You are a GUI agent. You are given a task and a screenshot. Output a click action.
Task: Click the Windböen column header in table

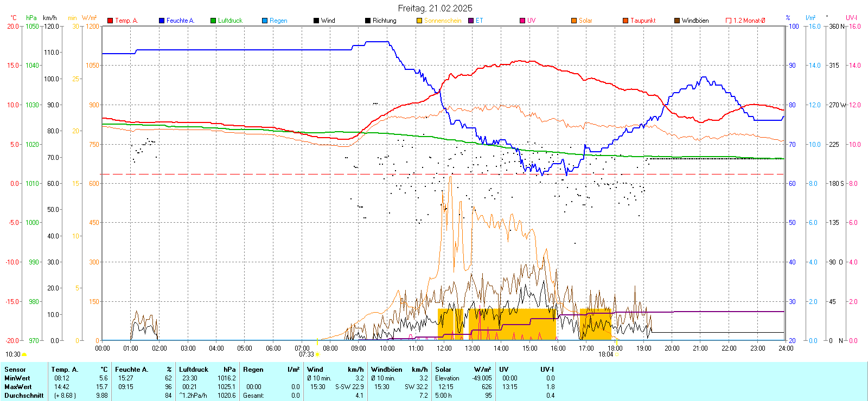pyautogui.click(x=387, y=370)
